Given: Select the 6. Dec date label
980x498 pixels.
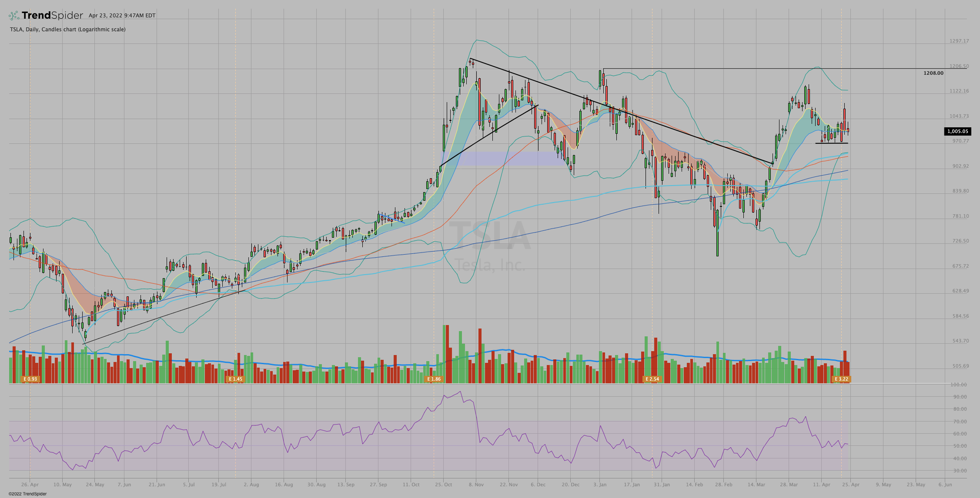Looking at the screenshot, I should [538, 485].
